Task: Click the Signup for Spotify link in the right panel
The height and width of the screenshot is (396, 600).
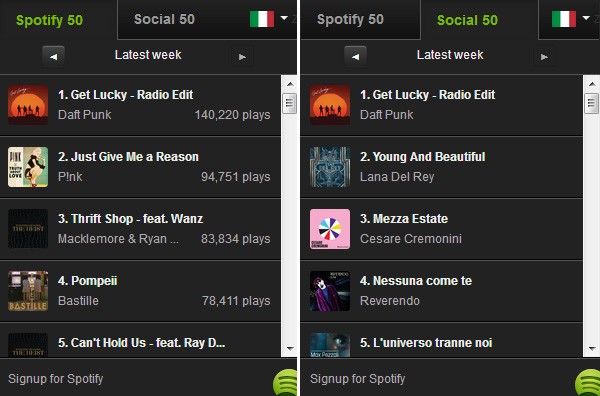Action: 357,379
